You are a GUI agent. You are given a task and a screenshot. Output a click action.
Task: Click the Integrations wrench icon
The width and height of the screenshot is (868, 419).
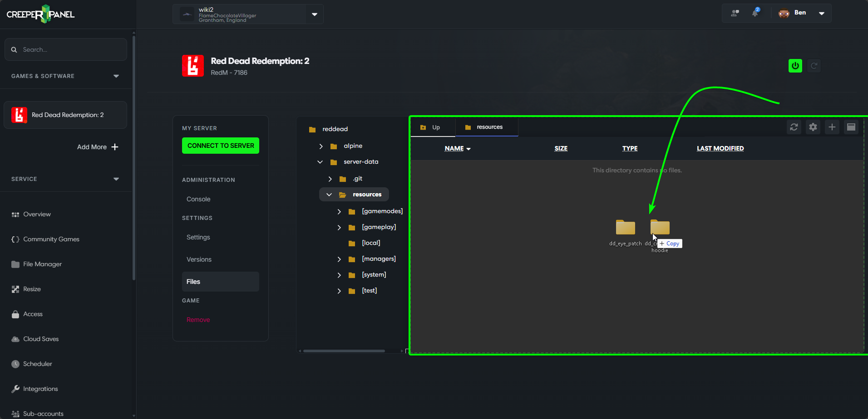coord(40,389)
